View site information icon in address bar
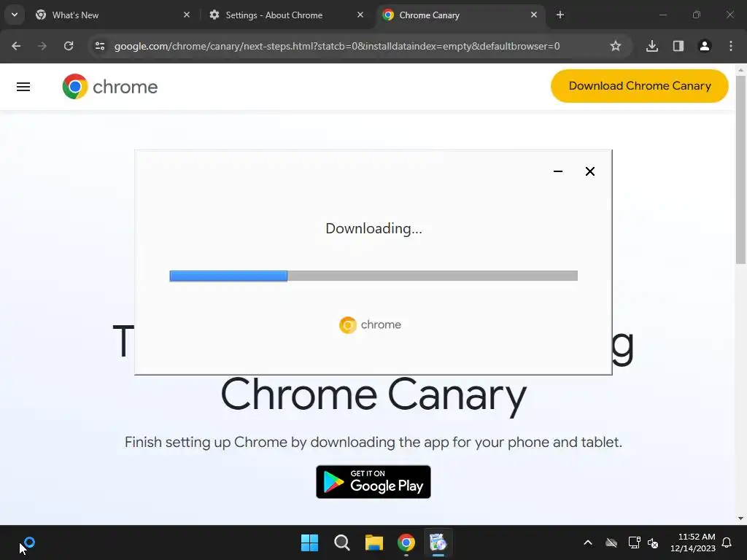747x560 pixels. click(x=100, y=46)
